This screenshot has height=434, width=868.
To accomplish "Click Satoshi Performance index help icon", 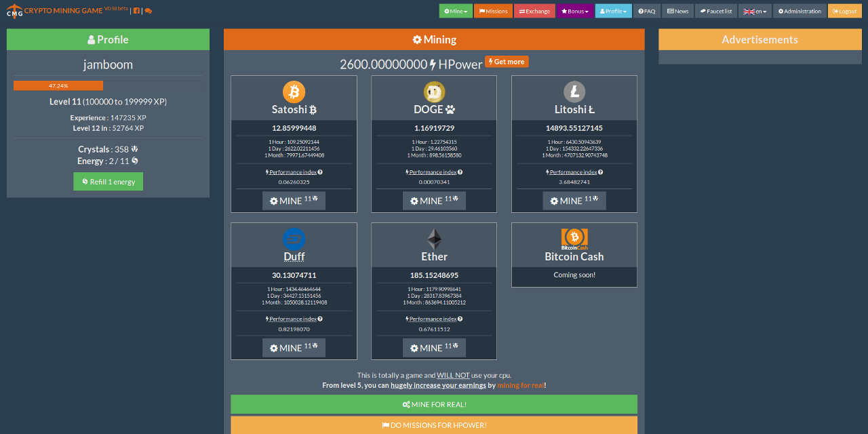I will [320, 172].
